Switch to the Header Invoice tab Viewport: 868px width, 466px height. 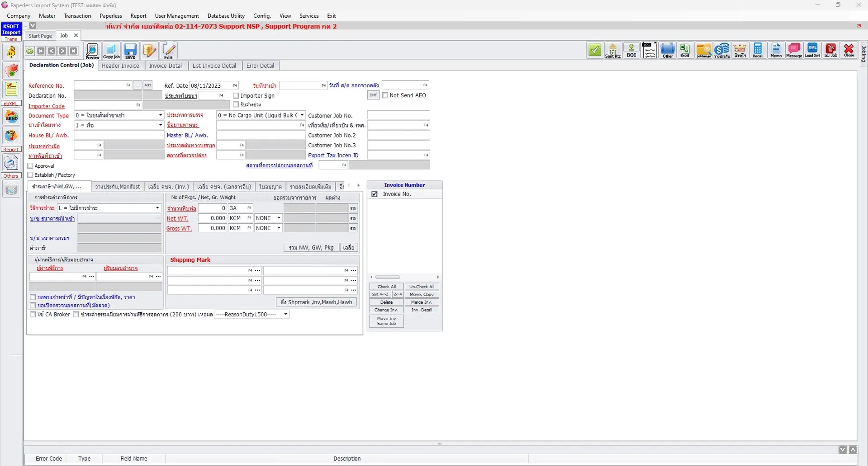(120, 66)
